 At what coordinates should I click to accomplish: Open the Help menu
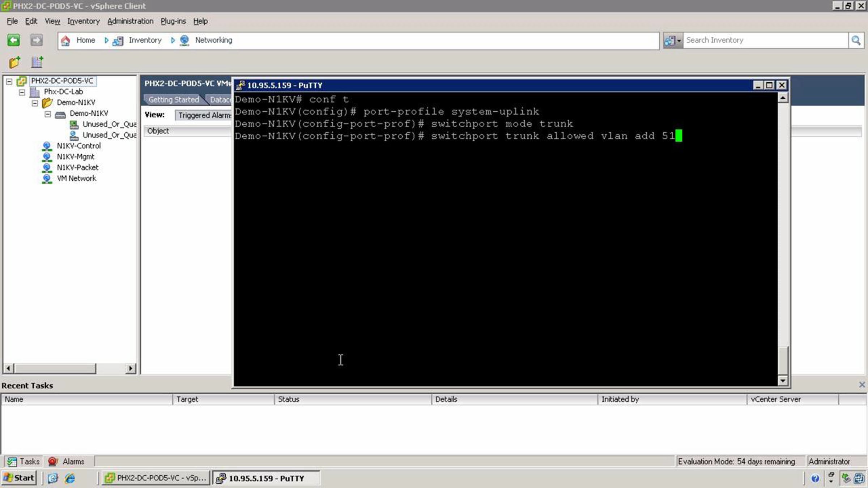pos(200,21)
